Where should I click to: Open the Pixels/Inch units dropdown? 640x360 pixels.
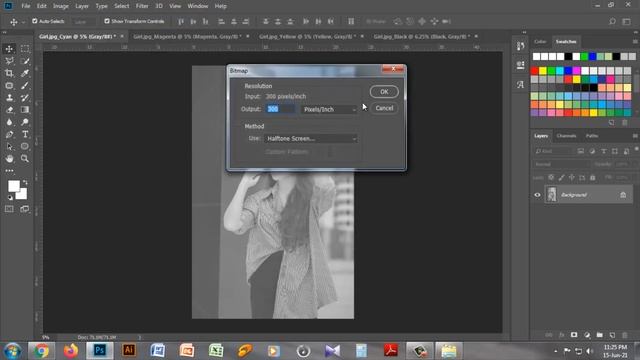coord(329,109)
